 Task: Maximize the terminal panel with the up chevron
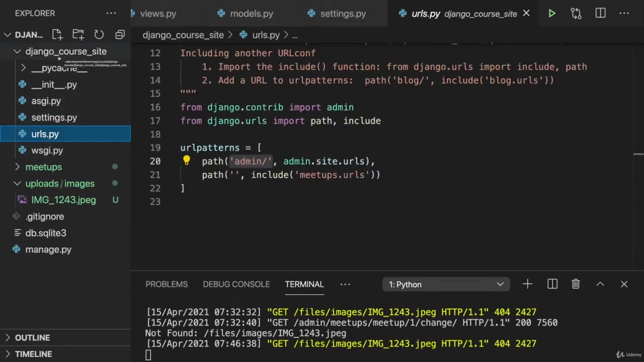click(600, 284)
